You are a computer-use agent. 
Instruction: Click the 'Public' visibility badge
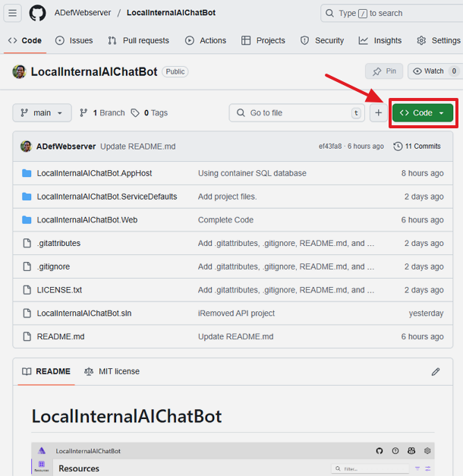[175, 71]
